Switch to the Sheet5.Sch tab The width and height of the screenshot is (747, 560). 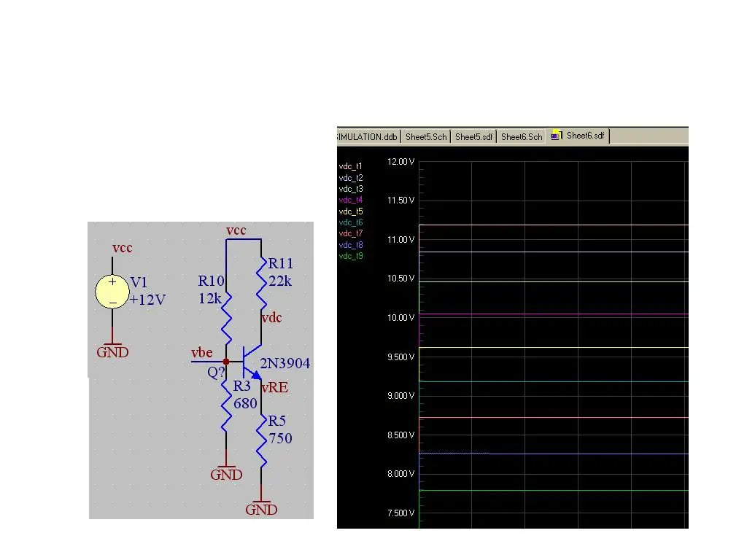[426, 136]
